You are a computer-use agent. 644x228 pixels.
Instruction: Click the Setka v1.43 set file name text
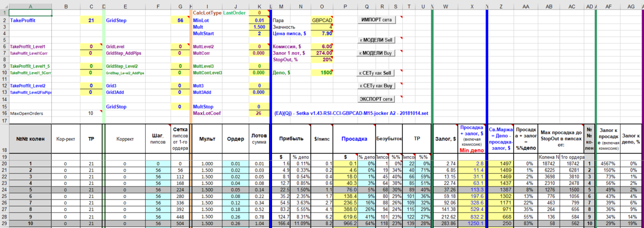tap(351, 113)
